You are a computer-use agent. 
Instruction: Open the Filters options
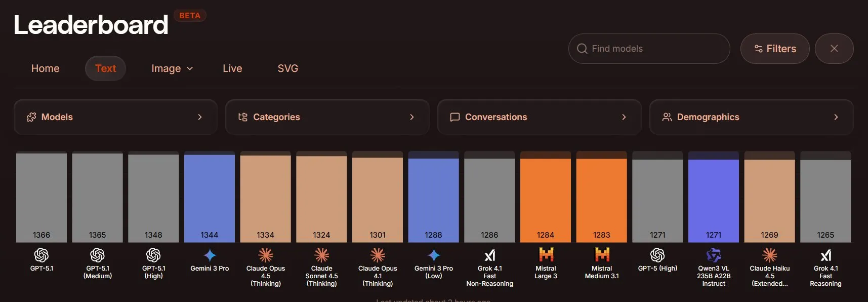pos(774,49)
